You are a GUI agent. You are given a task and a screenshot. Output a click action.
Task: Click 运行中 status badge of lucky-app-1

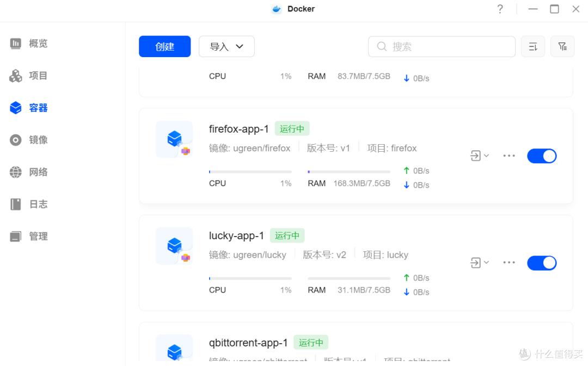287,235
